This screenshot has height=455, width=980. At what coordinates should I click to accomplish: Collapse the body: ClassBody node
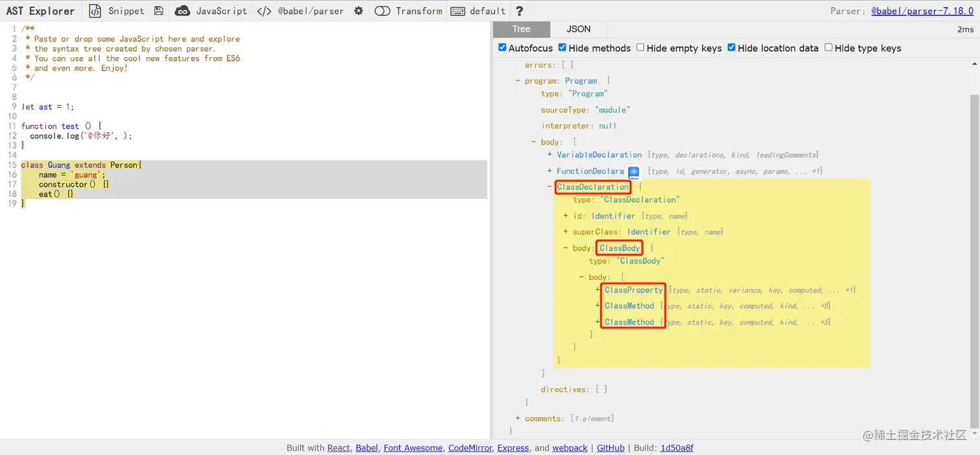coord(566,248)
